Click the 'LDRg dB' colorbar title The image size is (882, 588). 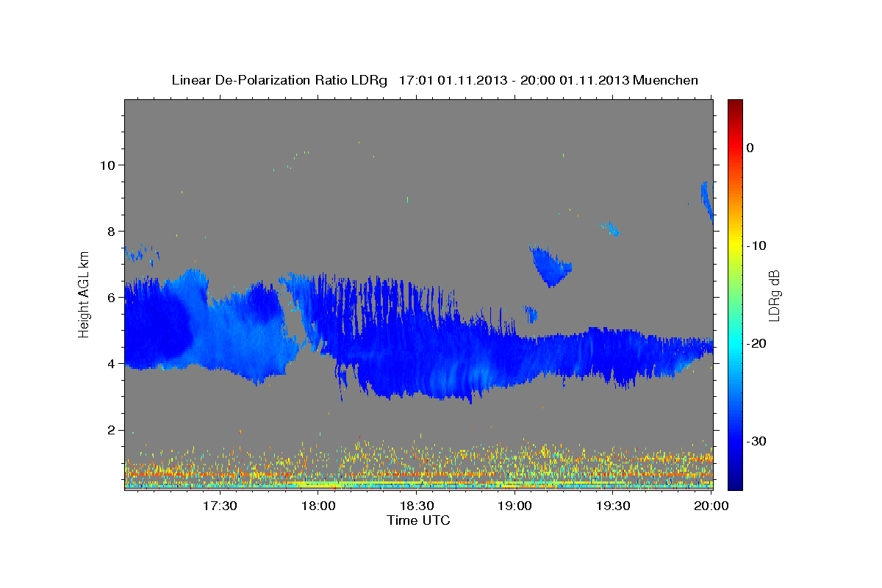point(774,295)
